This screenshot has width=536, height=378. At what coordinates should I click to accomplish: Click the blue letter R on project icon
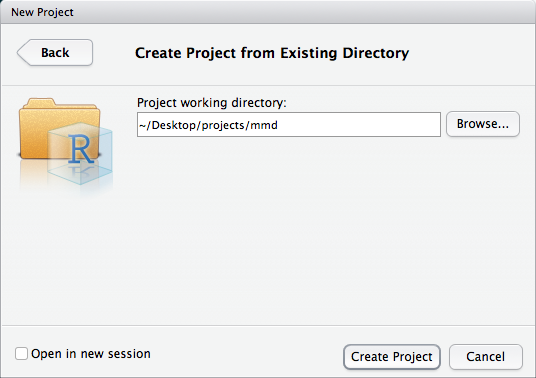(x=80, y=149)
